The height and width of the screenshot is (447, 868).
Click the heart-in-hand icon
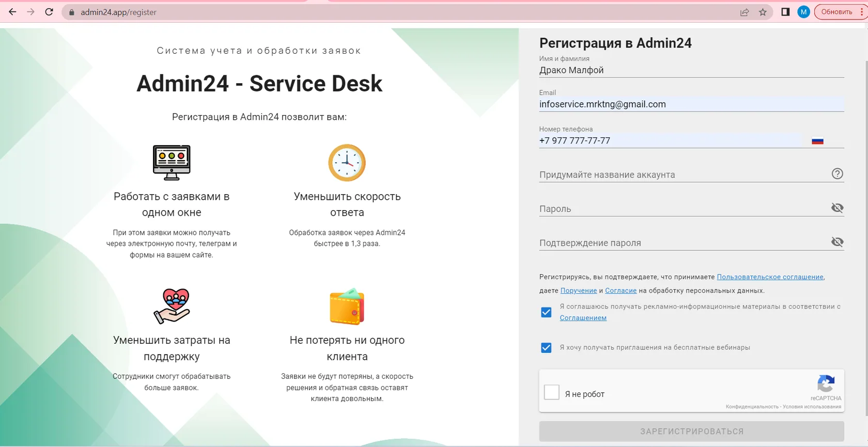[172, 306]
